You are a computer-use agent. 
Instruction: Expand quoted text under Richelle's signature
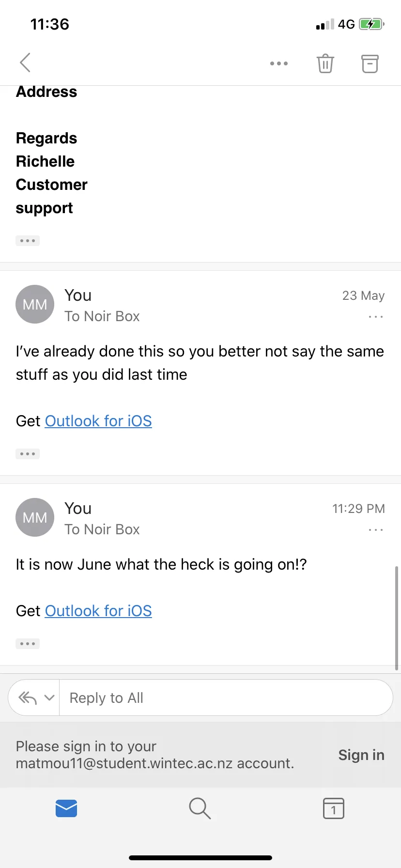pyautogui.click(x=28, y=241)
